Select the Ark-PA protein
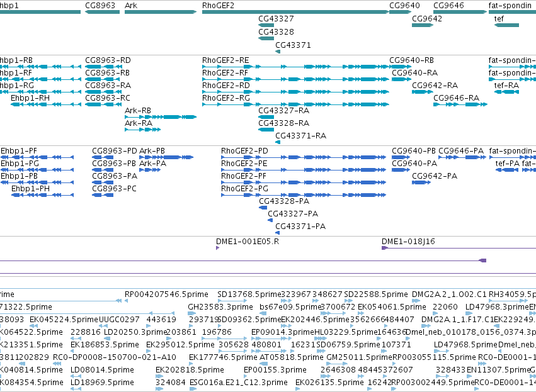 (153, 164)
